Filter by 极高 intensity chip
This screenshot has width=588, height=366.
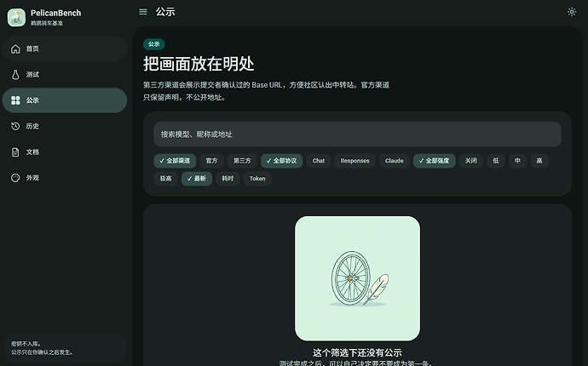point(166,179)
